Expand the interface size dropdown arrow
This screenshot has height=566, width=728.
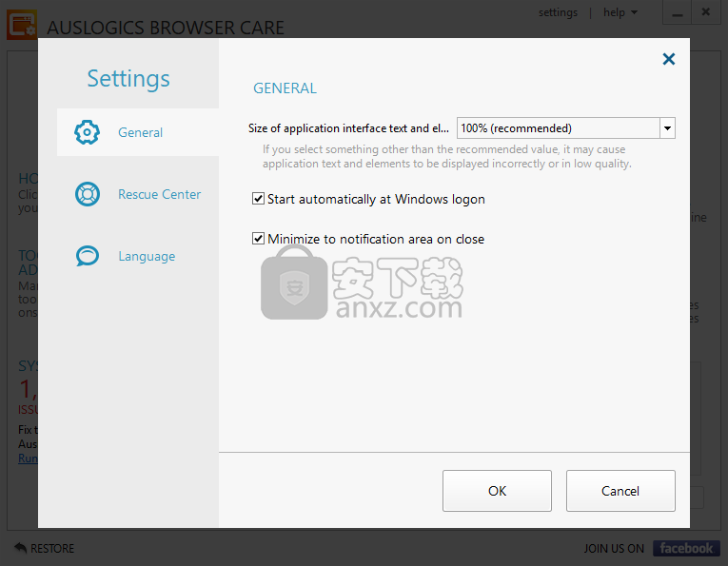(667, 128)
